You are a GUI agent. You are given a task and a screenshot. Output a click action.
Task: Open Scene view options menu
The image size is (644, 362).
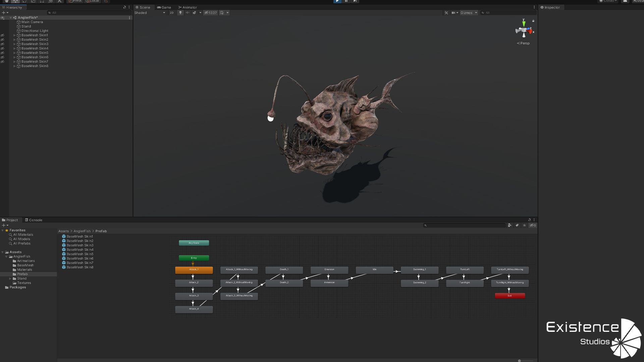coord(534,7)
